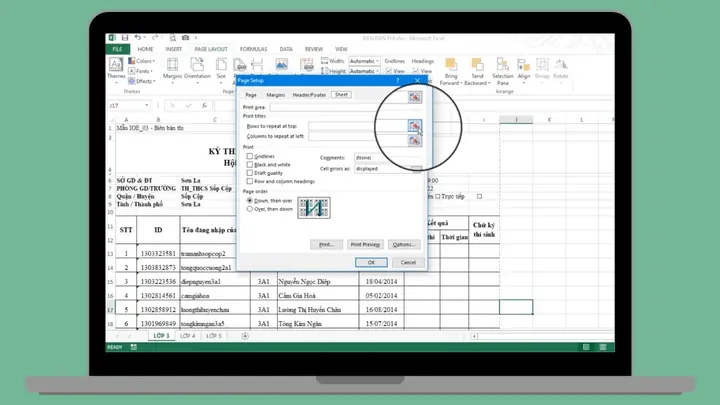
Task: Open the Comments (None) dropdown
Action: [388, 158]
